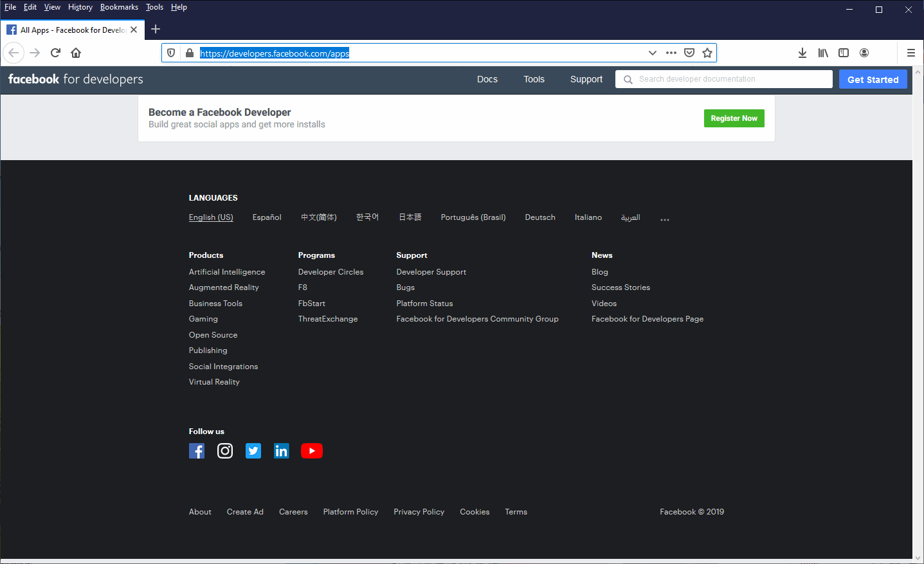Open Twitter icon under Follow us

click(253, 451)
